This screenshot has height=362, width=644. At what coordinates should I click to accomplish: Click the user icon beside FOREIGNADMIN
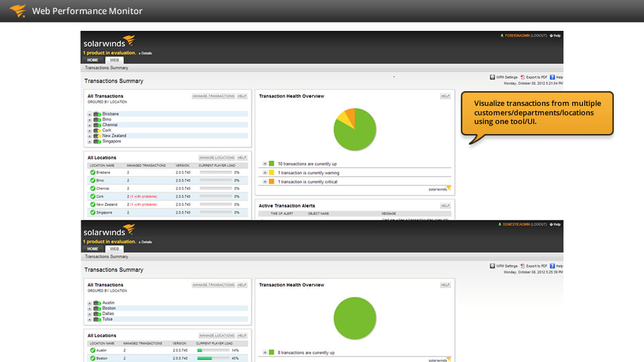click(x=502, y=36)
